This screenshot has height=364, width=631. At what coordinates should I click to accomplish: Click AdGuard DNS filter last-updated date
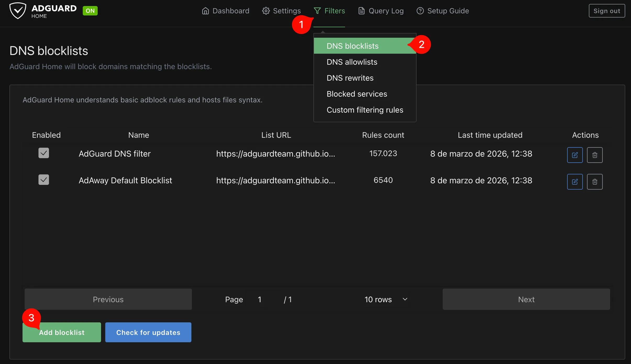(x=481, y=154)
